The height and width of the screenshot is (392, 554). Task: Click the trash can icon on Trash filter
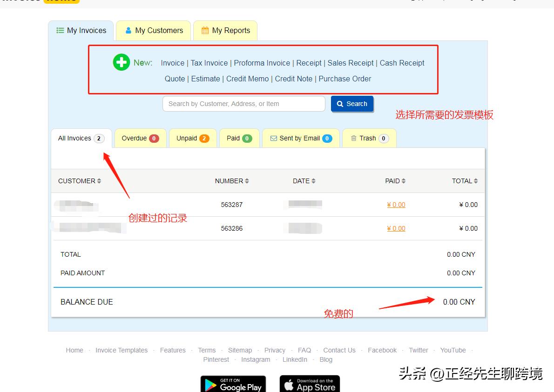tap(354, 138)
